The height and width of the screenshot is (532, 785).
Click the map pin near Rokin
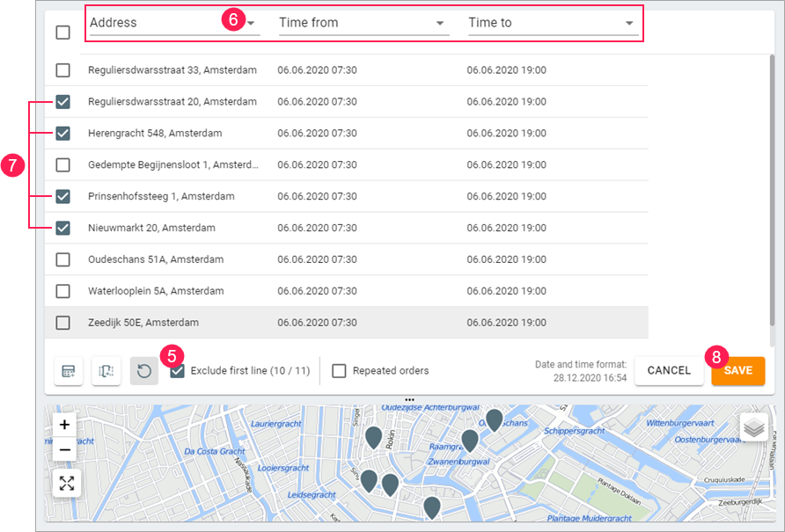click(373, 437)
